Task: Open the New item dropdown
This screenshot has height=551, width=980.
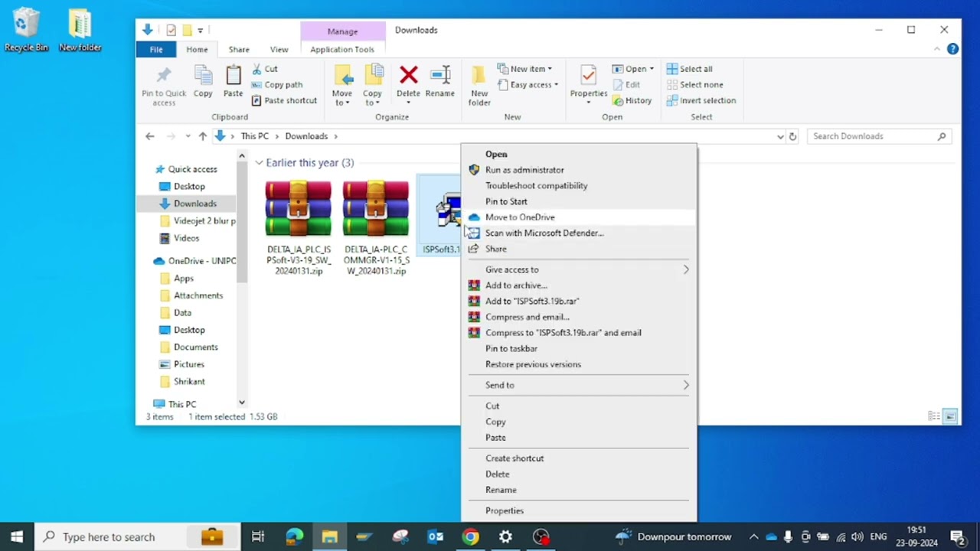Action: [524, 69]
